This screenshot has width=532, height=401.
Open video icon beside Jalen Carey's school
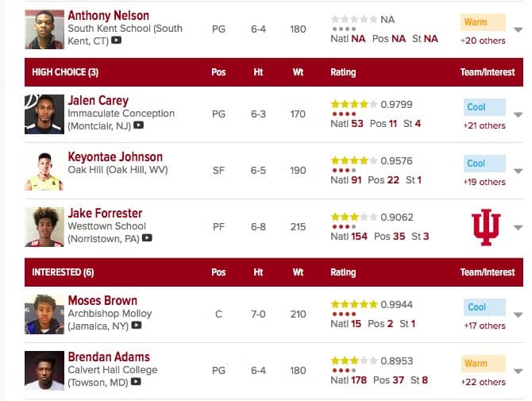pyautogui.click(x=138, y=125)
